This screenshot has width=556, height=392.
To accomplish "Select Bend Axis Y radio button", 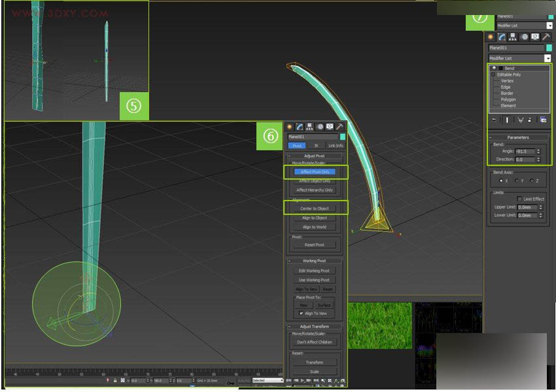I will tap(517, 180).
